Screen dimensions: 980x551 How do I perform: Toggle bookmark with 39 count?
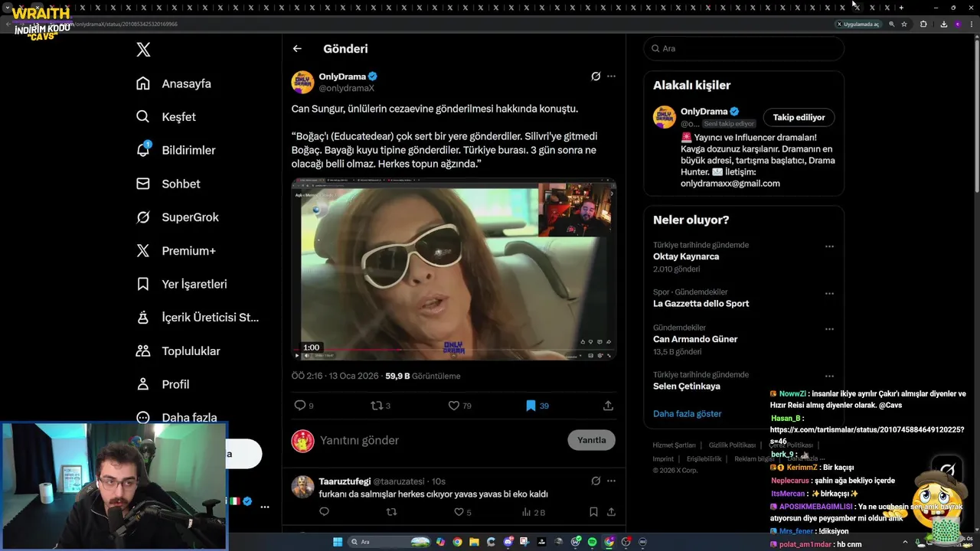[537, 406]
